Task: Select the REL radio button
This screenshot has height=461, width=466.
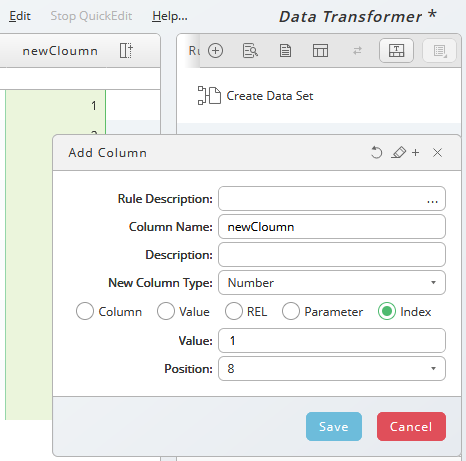Action: coord(234,311)
